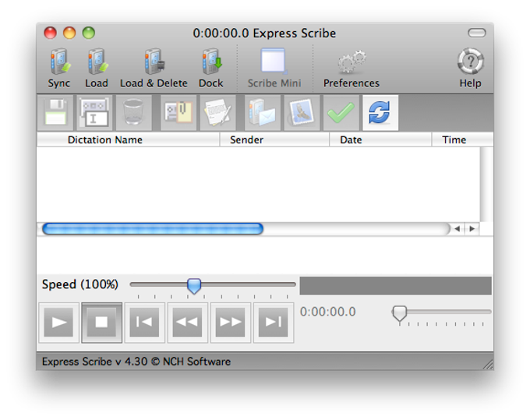This screenshot has width=530, height=420.
Task: Click the Rewind button
Action: [188, 323]
